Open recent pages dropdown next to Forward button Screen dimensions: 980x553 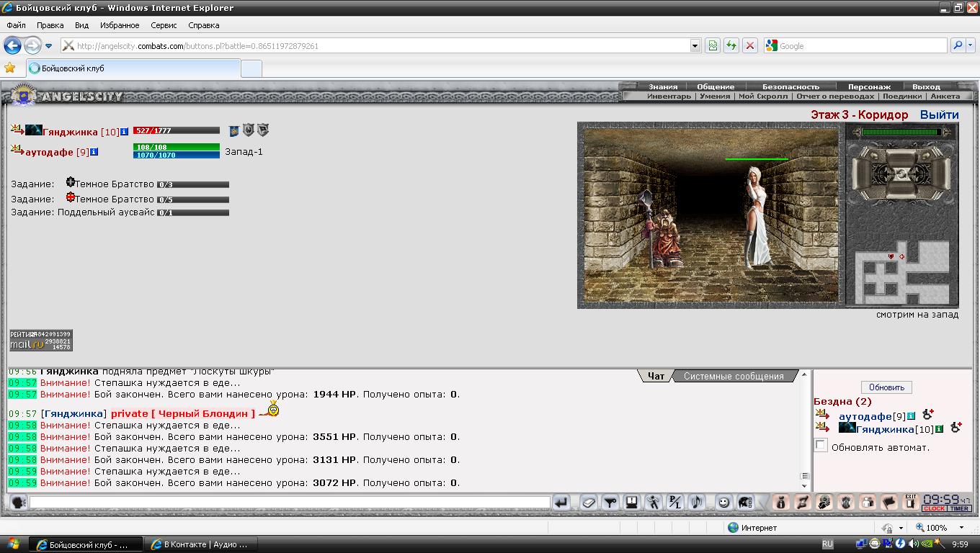(x=48, y=46)
